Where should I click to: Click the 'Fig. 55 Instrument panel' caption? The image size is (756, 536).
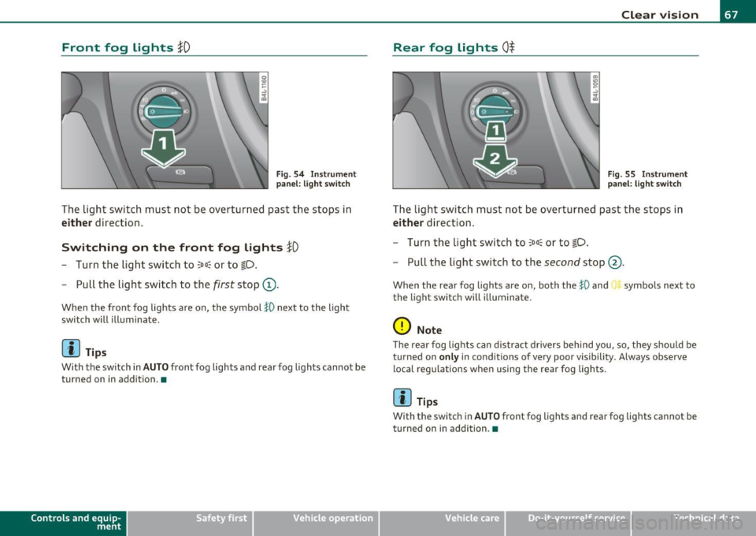pos(647,179)
